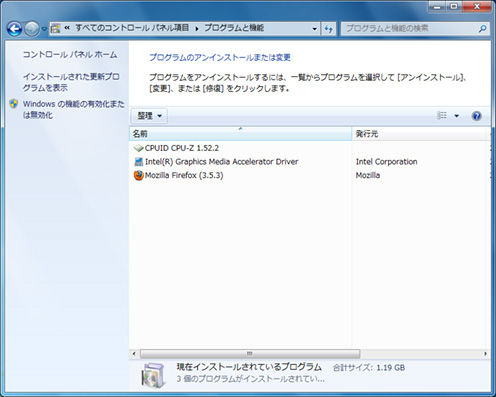Image resolution: width=496 pixels, height=397 pixels.
Task: Open help with the question mark icon
Action: [x=477, y=116]
